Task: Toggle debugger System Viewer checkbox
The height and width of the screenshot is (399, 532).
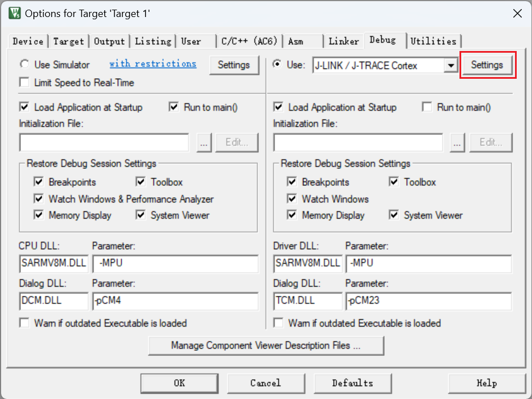Action: pyautogui.click(x=394, y=215)
